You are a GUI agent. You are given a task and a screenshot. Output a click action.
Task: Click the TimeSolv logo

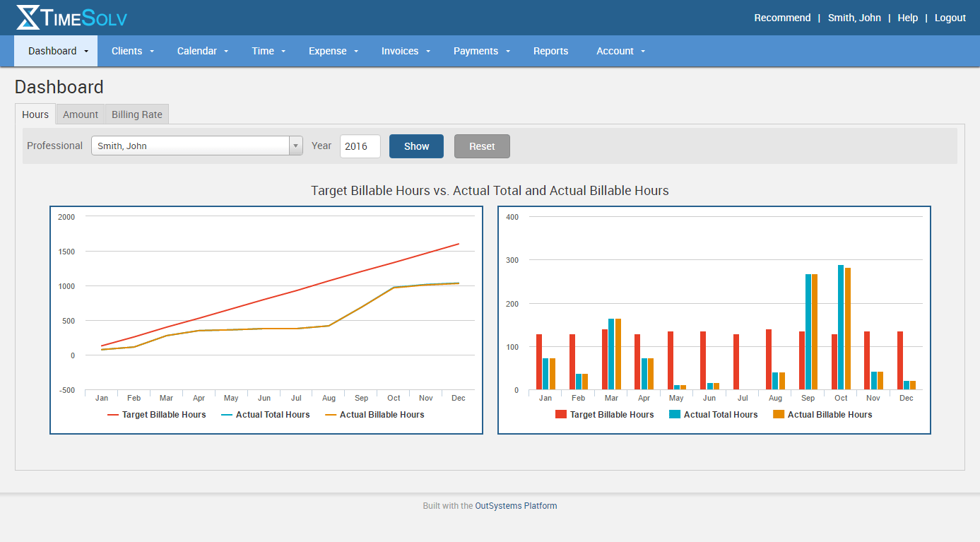click(71, 17)
